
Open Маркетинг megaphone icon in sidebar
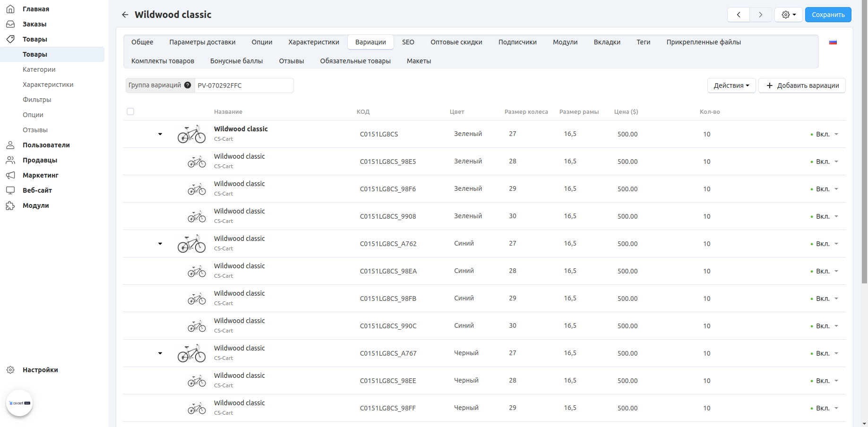click(x=10, y=175)
